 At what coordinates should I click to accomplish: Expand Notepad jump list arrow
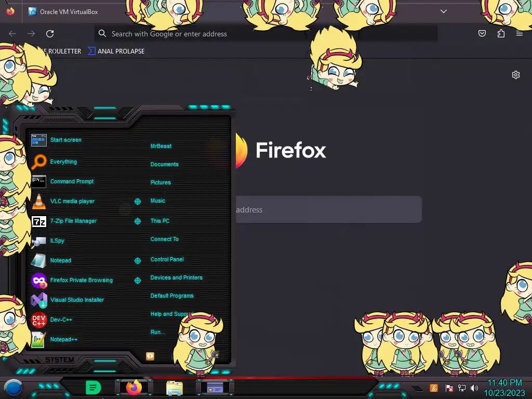137,261
